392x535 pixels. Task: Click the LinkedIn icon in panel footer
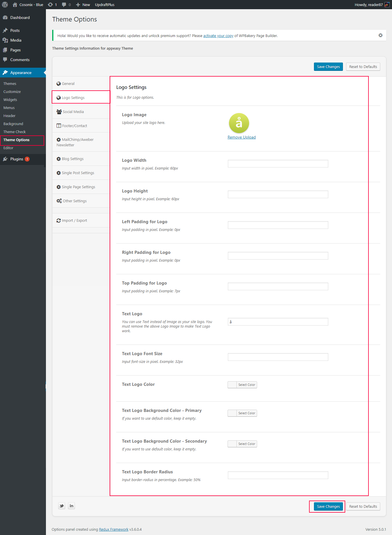pyautogui.click(x=71, y=506)
